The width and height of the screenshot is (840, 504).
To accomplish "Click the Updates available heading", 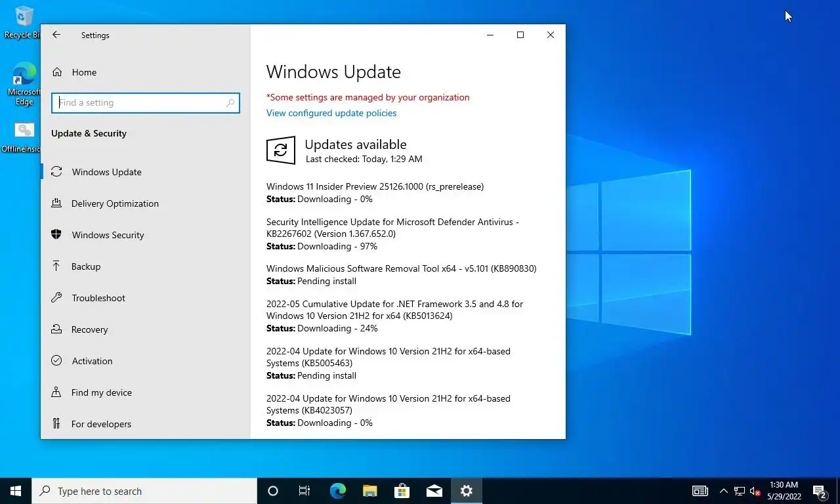I will (356, 144).
